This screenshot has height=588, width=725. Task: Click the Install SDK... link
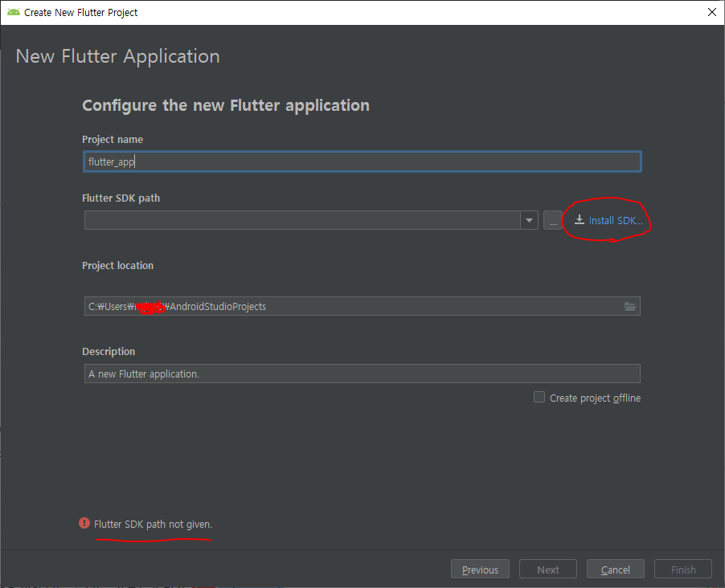616,221
